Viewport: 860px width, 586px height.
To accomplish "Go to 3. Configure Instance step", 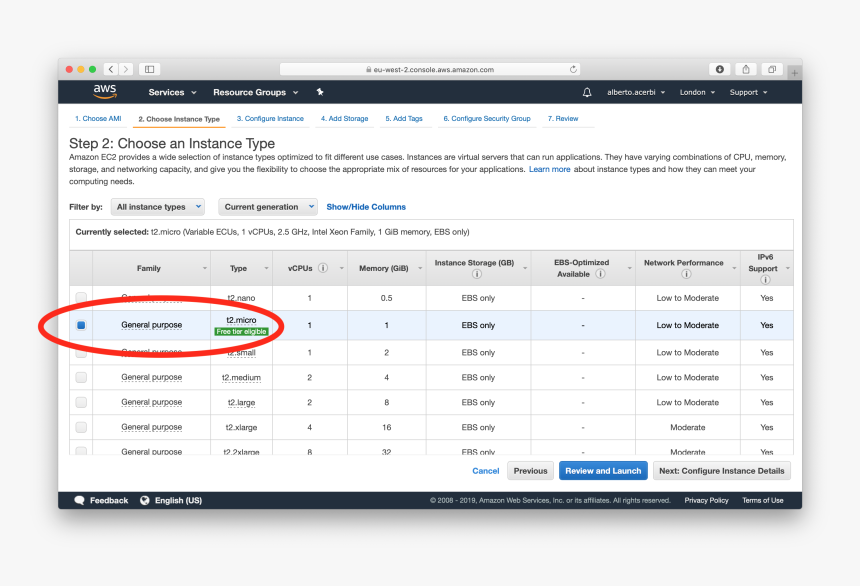I will tap(270, 119).
